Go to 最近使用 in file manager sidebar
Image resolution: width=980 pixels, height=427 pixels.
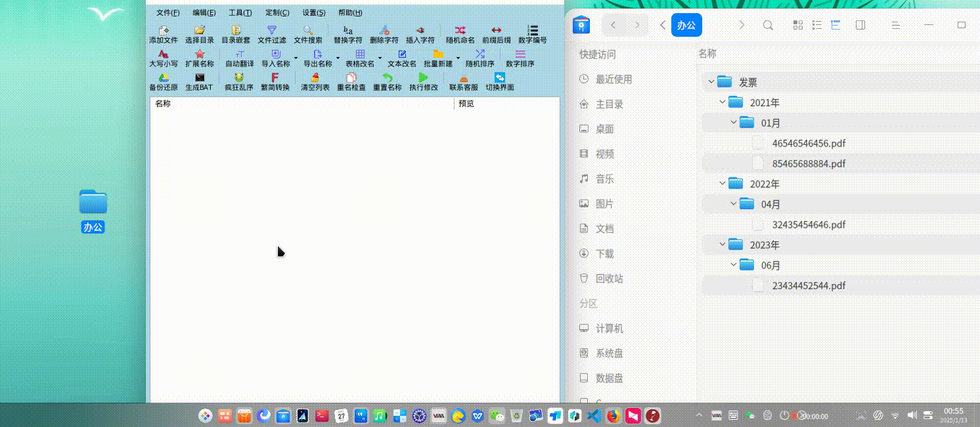606,79
